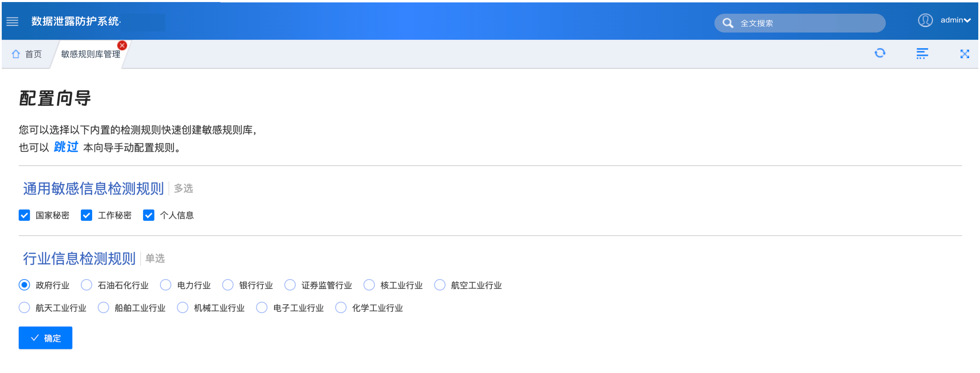Refresh the current tab page

click(880, 53)
